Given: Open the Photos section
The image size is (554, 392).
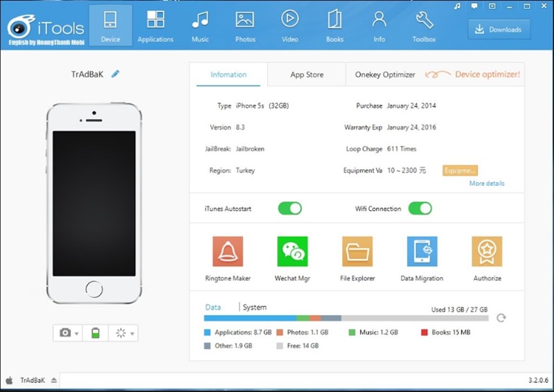Looking at the screenshot, I should (x=245, y=26).
